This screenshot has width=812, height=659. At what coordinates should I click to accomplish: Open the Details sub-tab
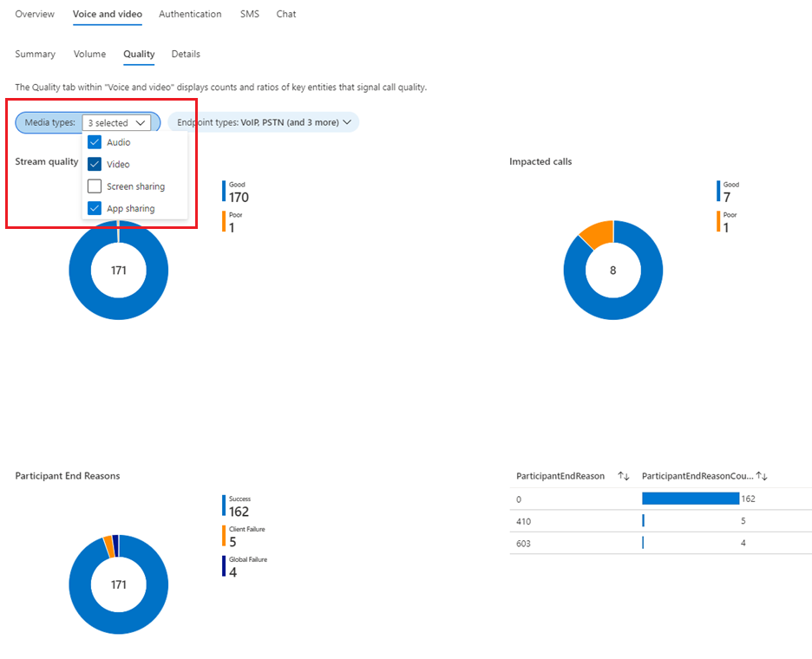(x=186, y=54)
